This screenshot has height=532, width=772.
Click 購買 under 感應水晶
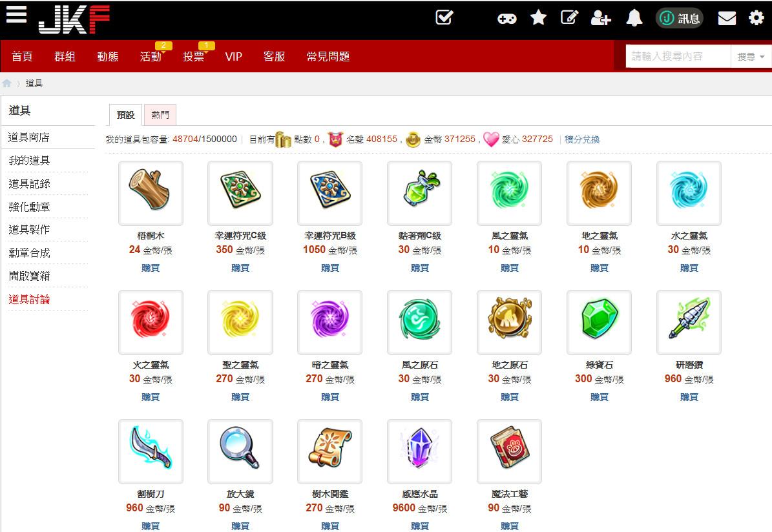(419, 526)
